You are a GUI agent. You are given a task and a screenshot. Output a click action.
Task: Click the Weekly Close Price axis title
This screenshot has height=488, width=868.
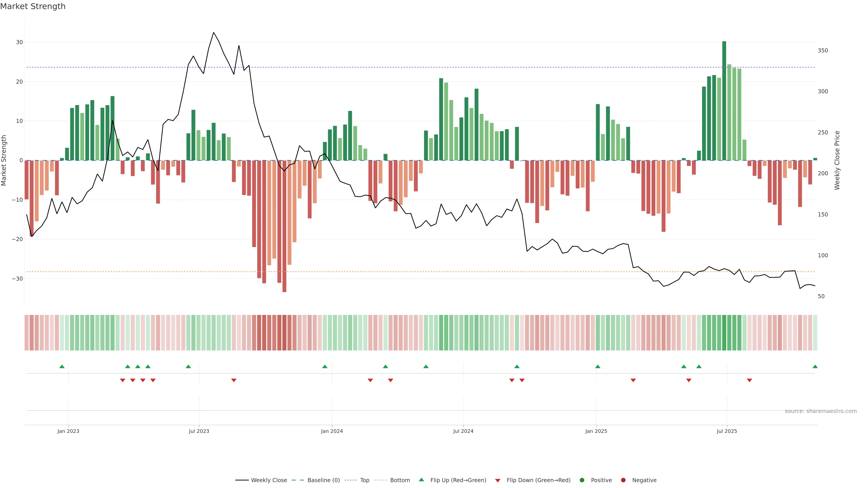[837, 160]
